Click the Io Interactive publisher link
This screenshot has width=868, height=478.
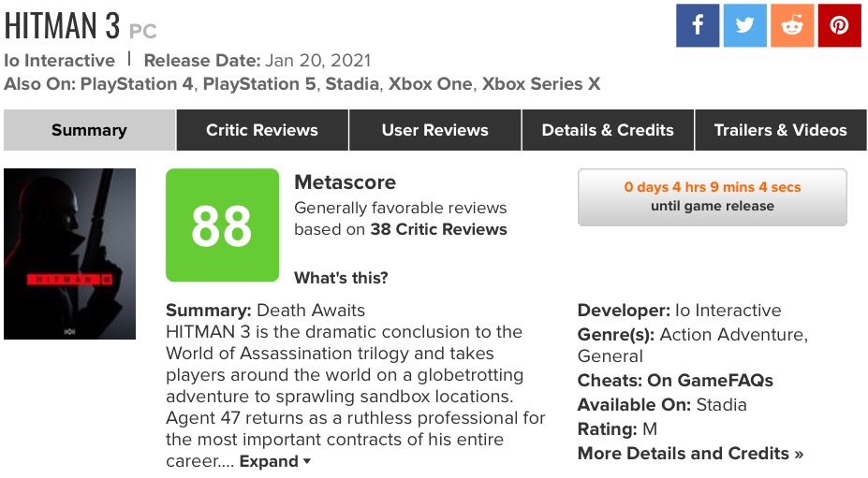click(59, 60)
